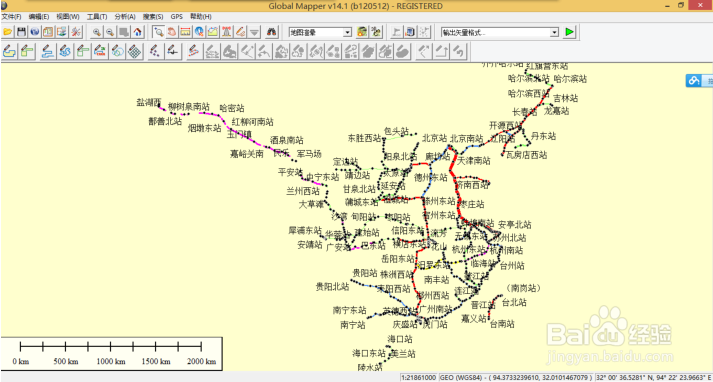Click the draw circle ellipse feature icon
Image resolution: width=713 pixels, height=382 pixels.
point(117,51)
